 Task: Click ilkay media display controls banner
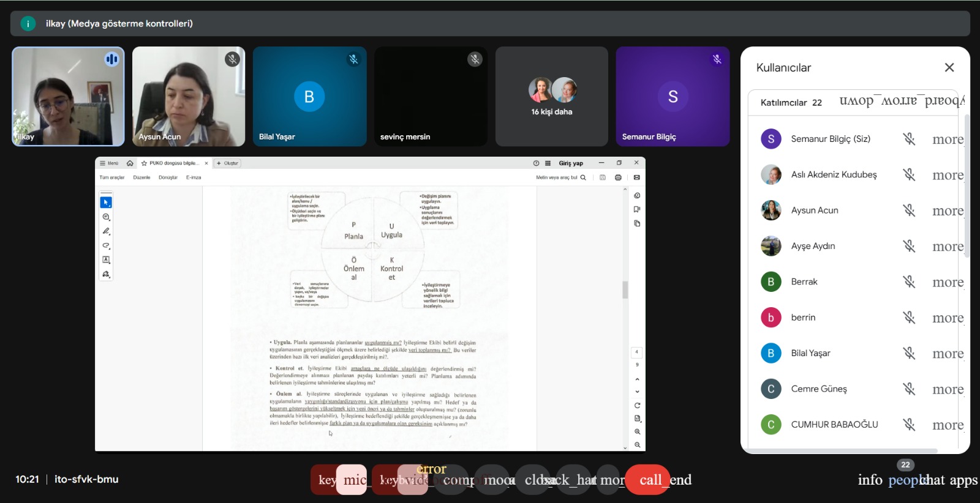click(x=119, y=23)
